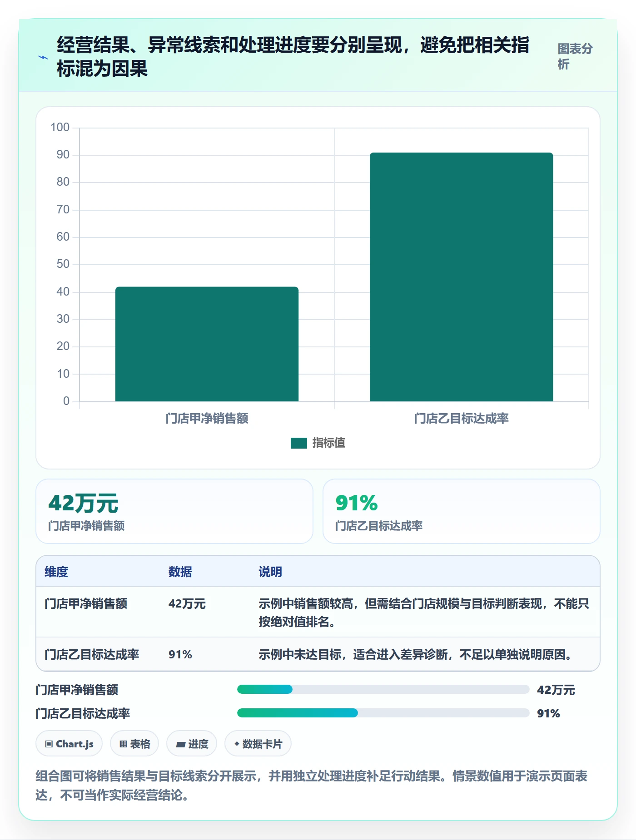Click the 50 y-axis tick label
This screenshot has width=636, height=840.
[63, 264]
